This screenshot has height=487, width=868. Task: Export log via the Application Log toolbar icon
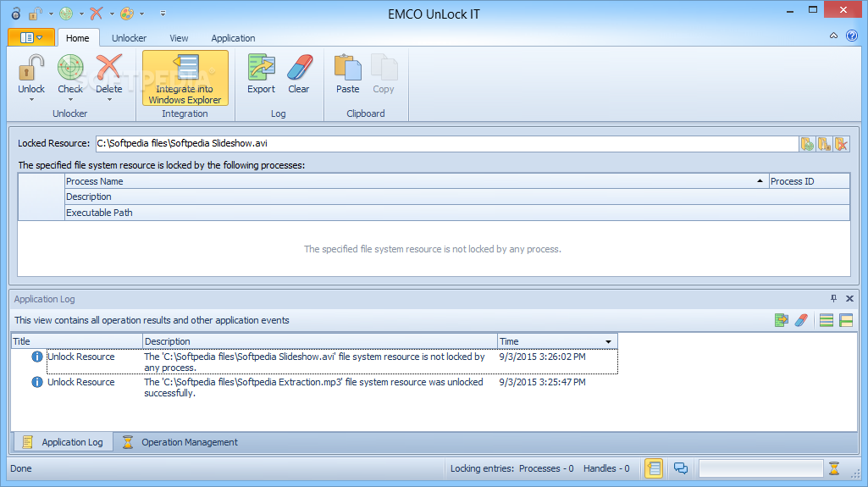pyautogui.click(x=782, y=320)
